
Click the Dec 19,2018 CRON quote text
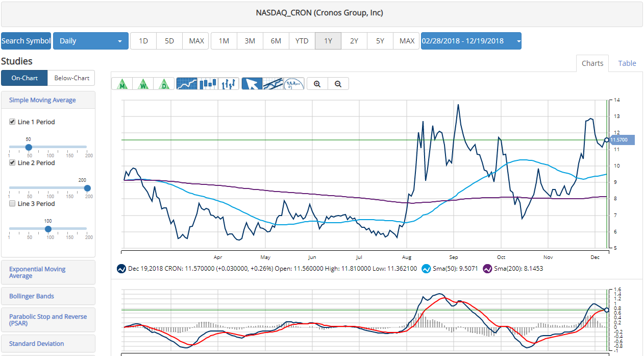pyautogui.click(x=273, y=268)
